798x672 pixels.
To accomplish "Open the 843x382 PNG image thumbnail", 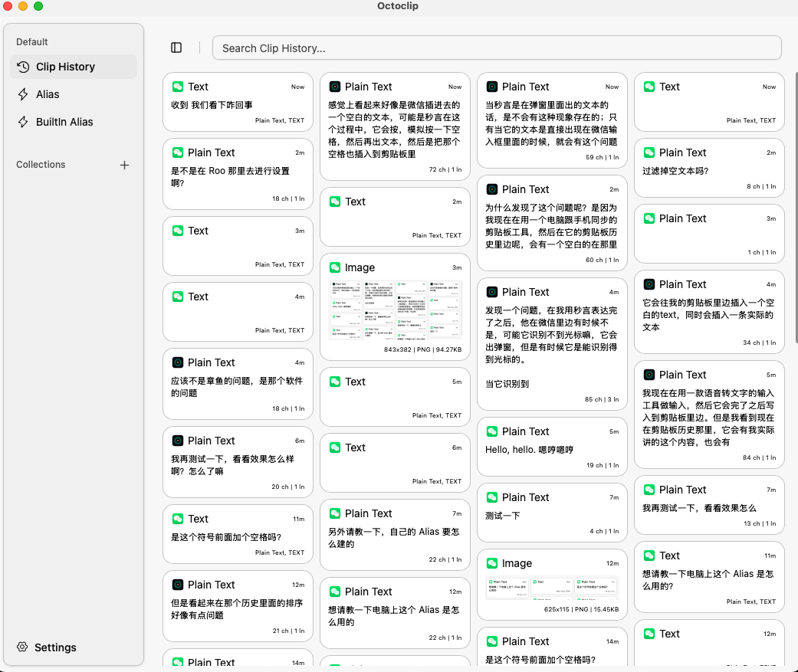I will [395, 310].
